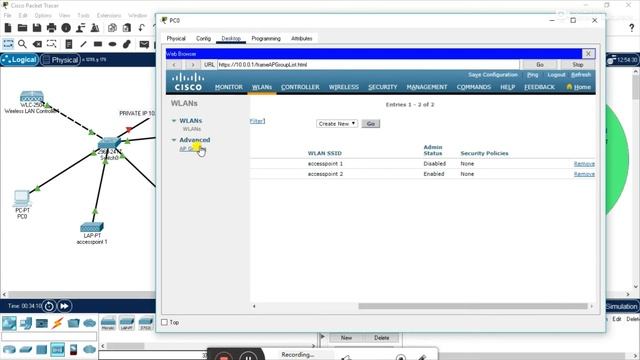Click the Paste icon in main toolbar
Screen dimensions: 640x360
127,28
